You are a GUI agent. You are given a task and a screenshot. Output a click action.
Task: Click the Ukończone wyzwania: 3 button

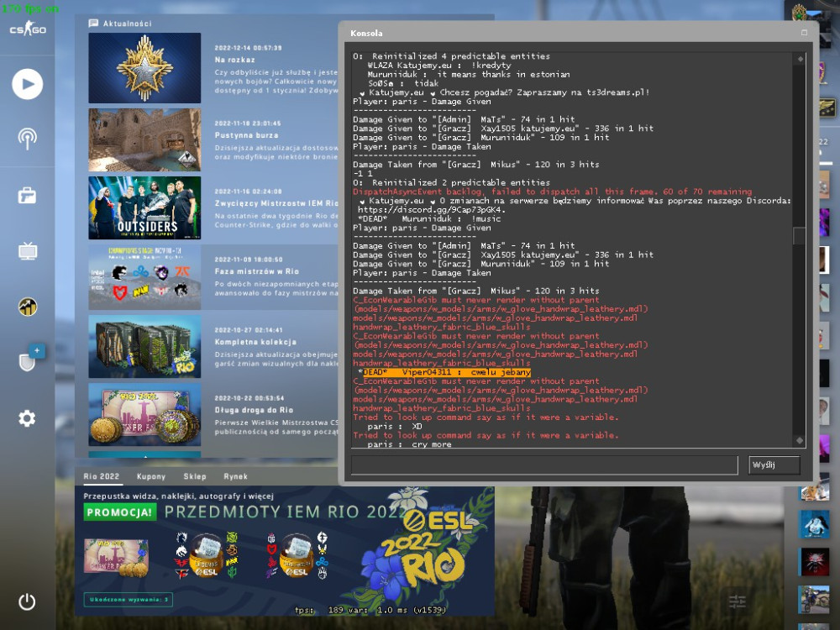click(x=129, y=600)
